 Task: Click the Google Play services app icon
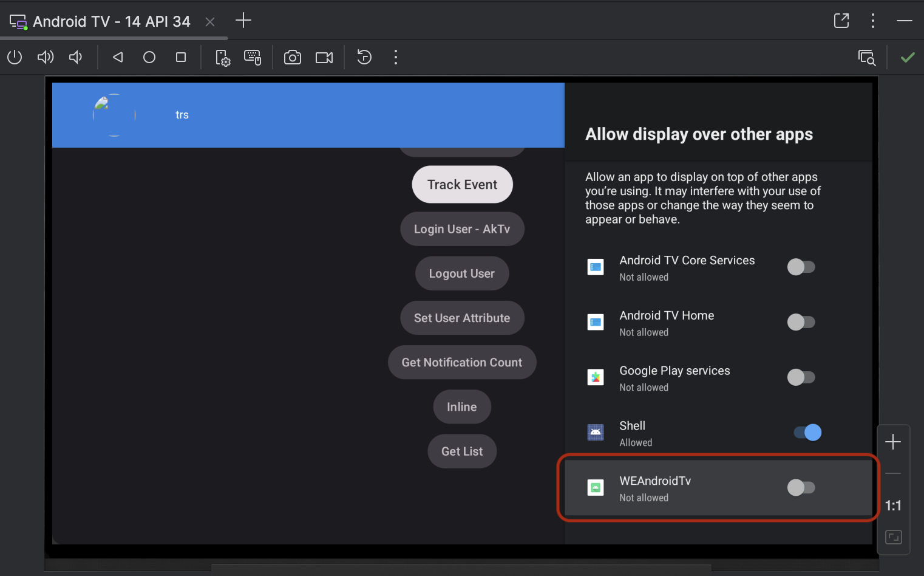[x=596, y=377]
